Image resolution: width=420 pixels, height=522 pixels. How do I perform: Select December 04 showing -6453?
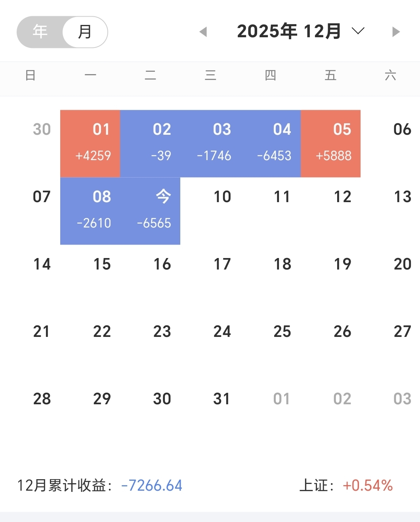pos(271,143)
